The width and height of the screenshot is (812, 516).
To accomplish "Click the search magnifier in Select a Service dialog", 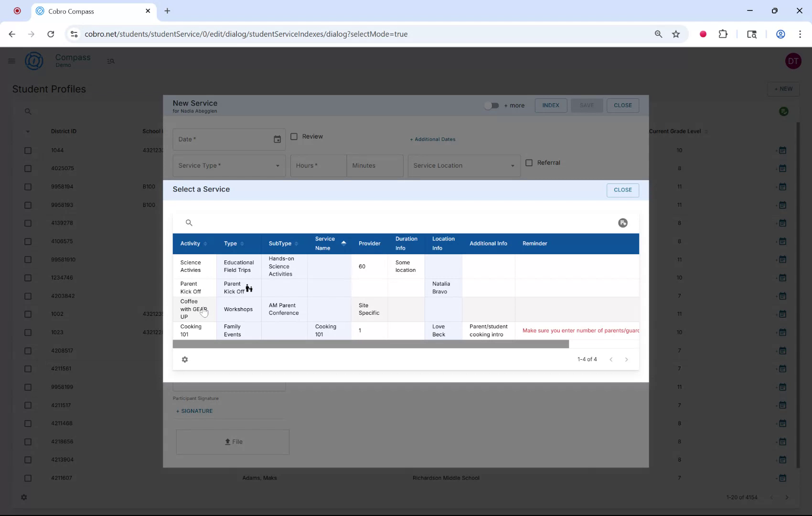I will pyautogui.click(x=189, y=223).
